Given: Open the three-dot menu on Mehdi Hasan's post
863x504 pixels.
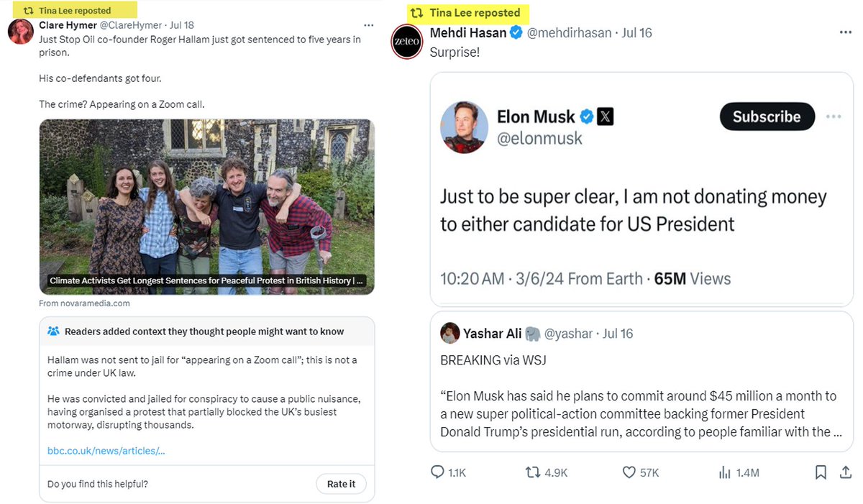Looking at the screenshot, I should [846, 33].
